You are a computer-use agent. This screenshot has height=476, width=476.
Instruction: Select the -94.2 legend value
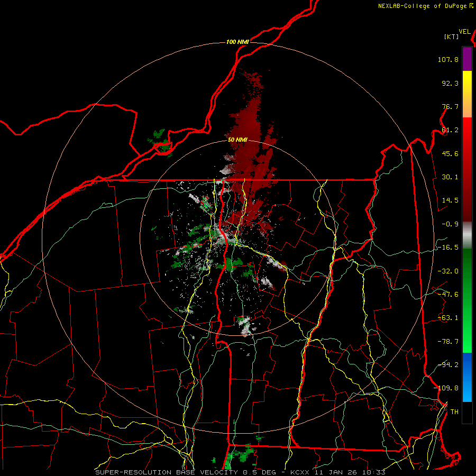tap(448, 365)
